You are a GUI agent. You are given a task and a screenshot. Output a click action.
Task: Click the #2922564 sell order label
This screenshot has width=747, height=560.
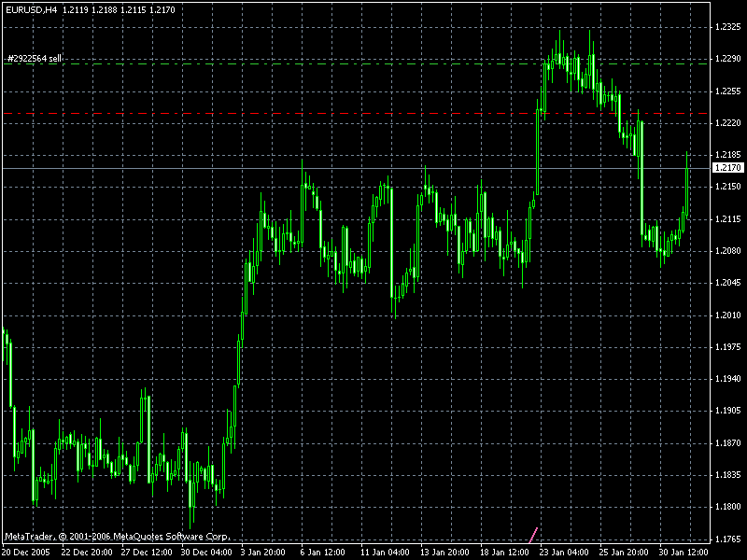[x=35, y=59]
